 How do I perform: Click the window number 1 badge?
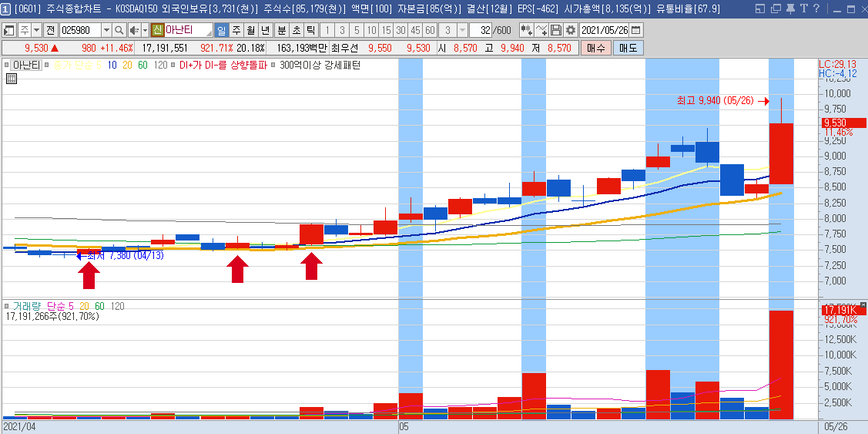5,9
